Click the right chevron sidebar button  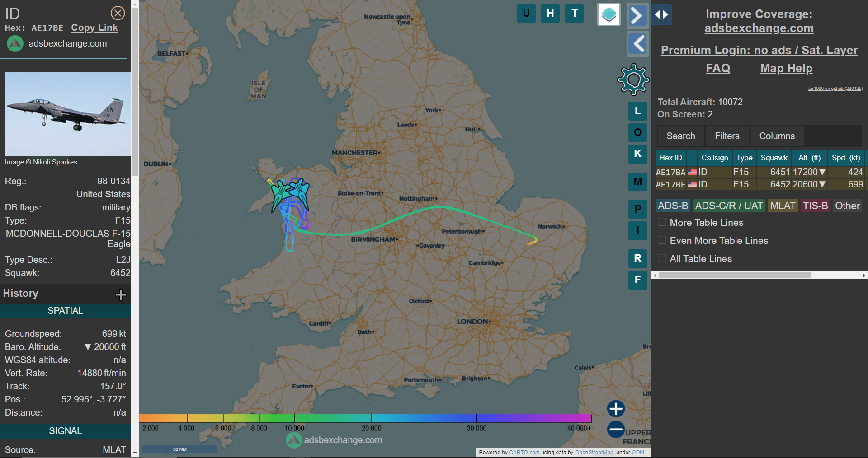tap(637, 15)
